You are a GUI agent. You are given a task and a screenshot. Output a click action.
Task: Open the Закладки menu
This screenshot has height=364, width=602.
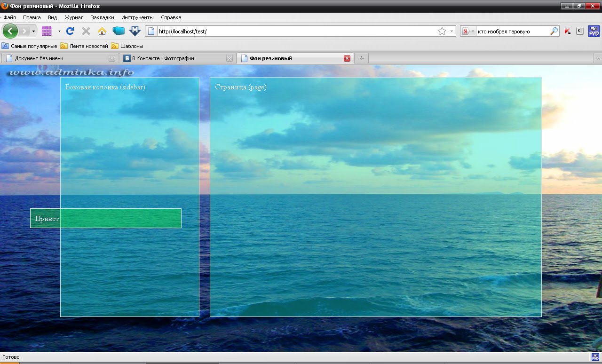(x=103, y=17)
